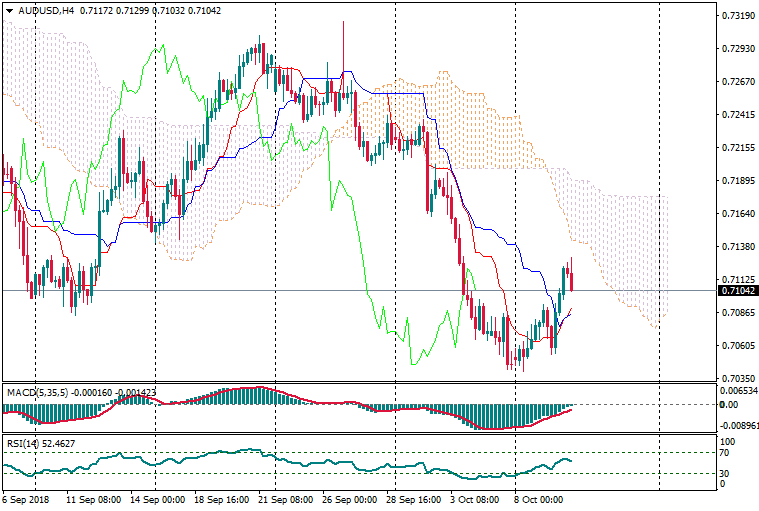This screenshot has height=511, width=759.
Task: Click the 0.70350 price scale label
Action: (x=737, y=378)
